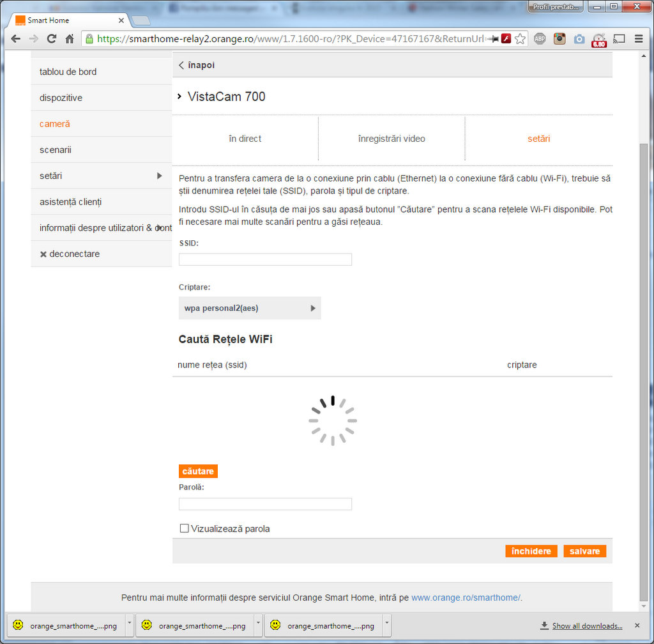Expand the setări submenu arrow in sidebar
Image resolution: width=654 pixels, height=644 pixels.
tap(159, 176)
